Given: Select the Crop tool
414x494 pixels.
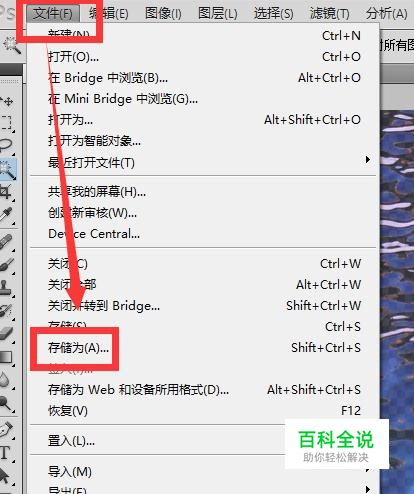Looking at the screenshot, I should [x=6, y=192].
